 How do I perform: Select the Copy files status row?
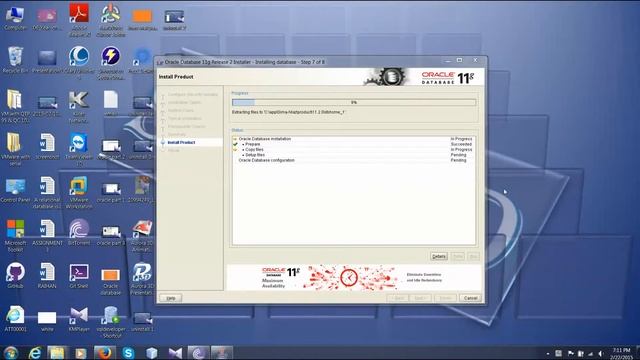click(x=353, y=149)
